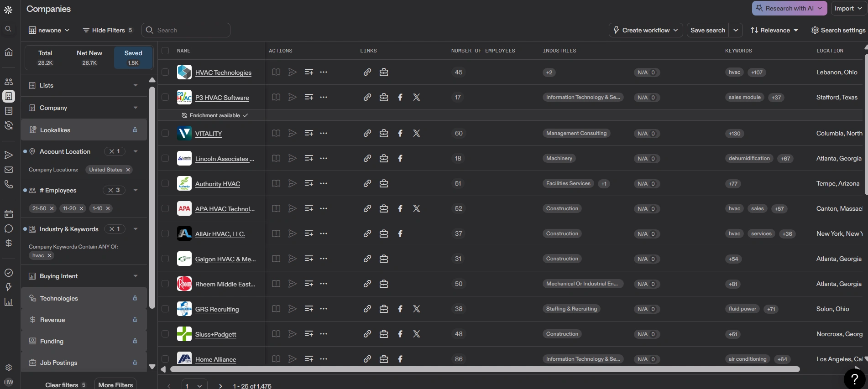
Task: Open Facebook link for P3 HVAC Software
Action: [x=400, y=97]
